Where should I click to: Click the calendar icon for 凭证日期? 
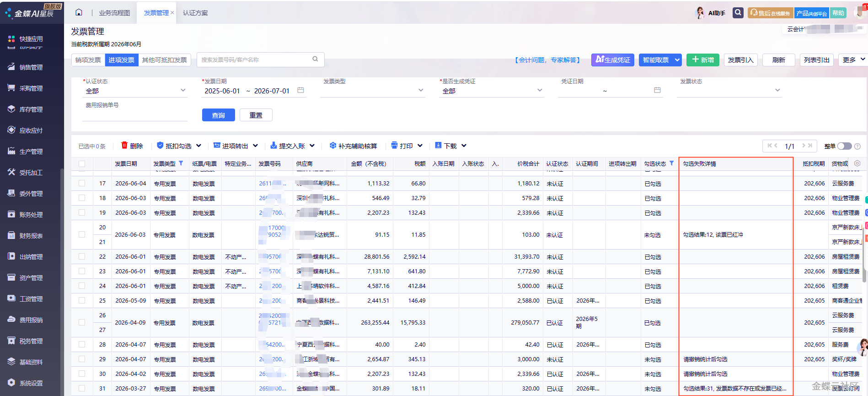[657, 90]
